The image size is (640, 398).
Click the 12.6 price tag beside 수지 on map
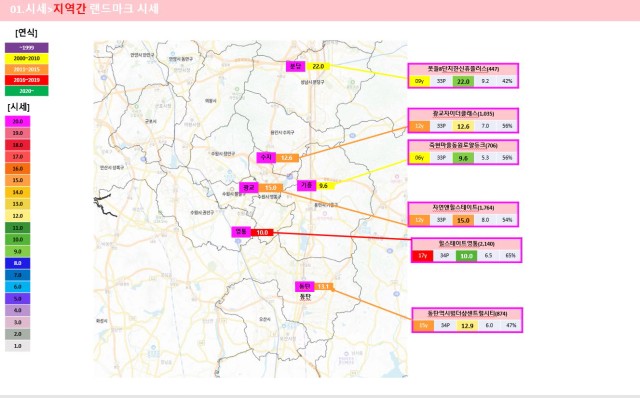click(287, 158)
